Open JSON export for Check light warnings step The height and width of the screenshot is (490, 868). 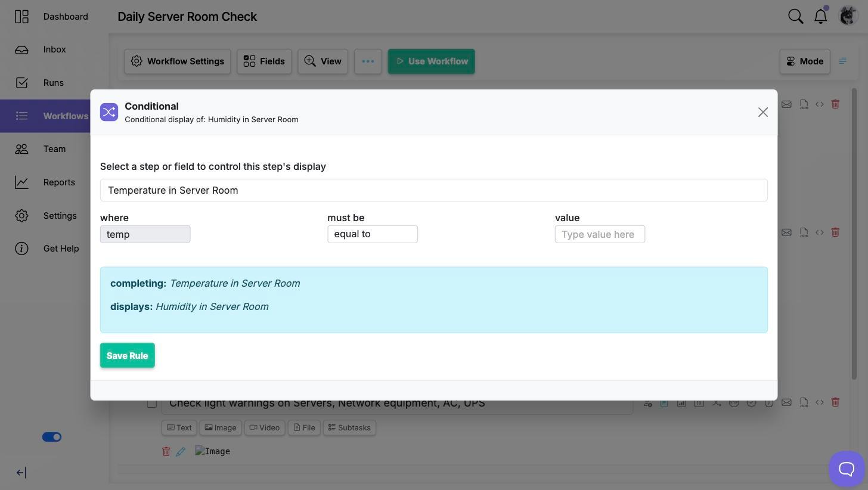[x=804, y=402]
